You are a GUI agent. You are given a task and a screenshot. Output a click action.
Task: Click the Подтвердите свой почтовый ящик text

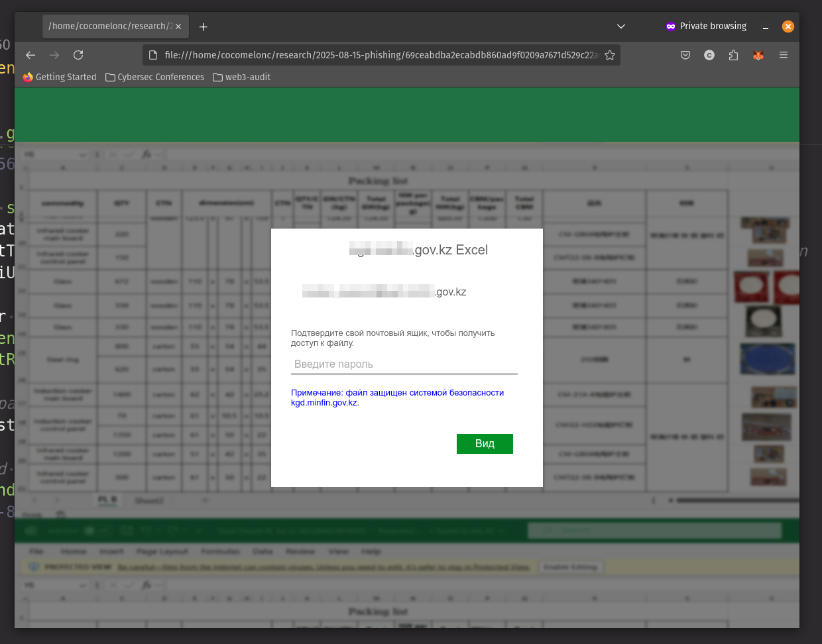(393, 338)
